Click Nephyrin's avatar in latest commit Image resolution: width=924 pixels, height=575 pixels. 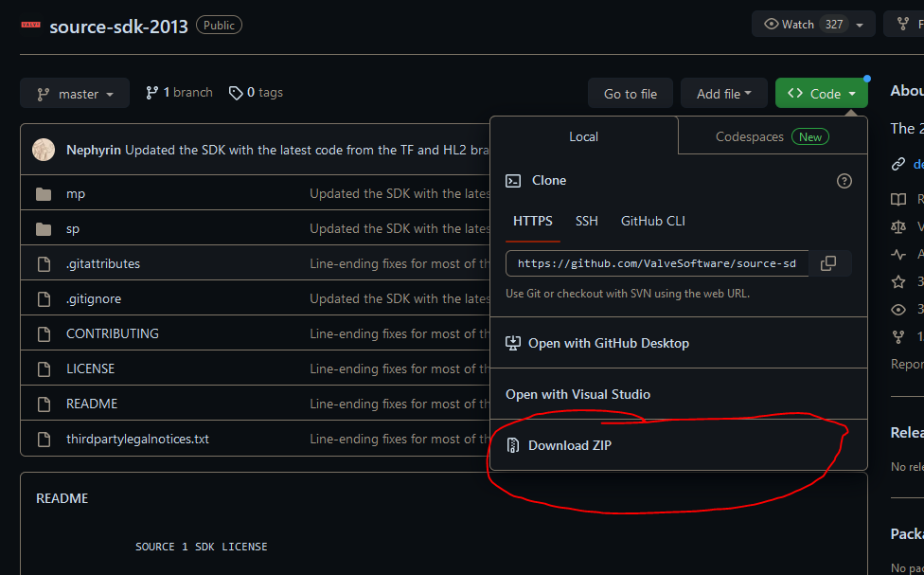pyautogui.click(x=44, y=150)
